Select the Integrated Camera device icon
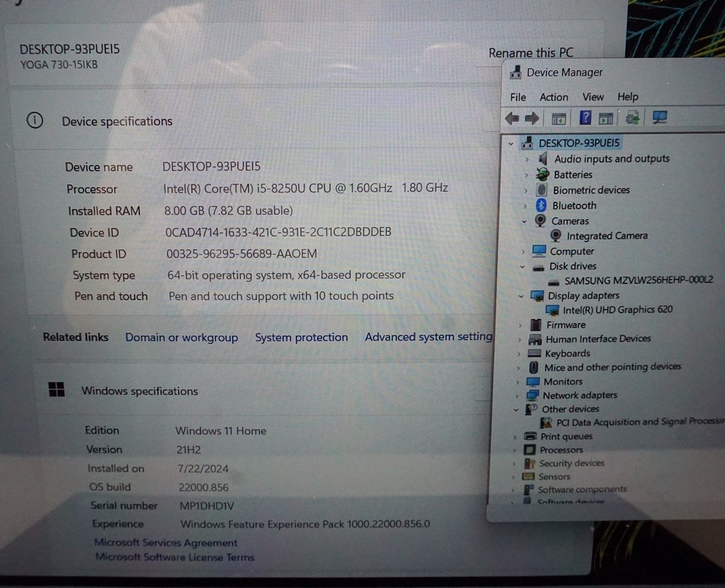725x588 pixels. [x=556, y=235]
